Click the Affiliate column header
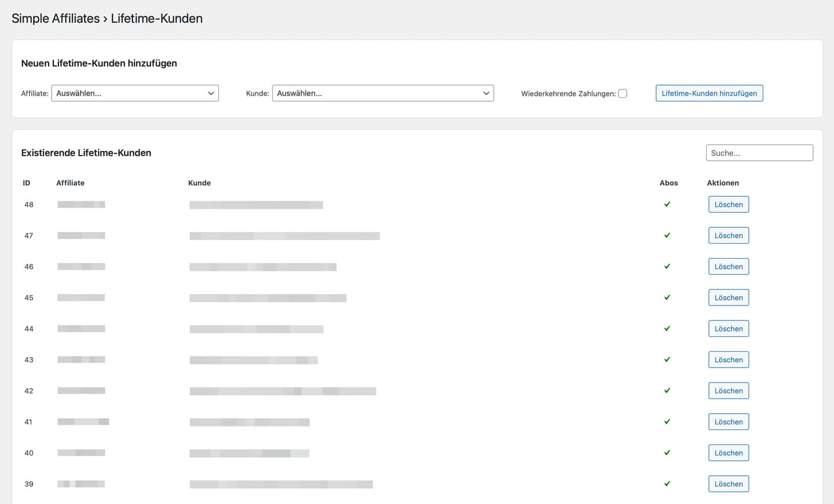Viewport: 834px width, 504px height. (x=70, y=183)
